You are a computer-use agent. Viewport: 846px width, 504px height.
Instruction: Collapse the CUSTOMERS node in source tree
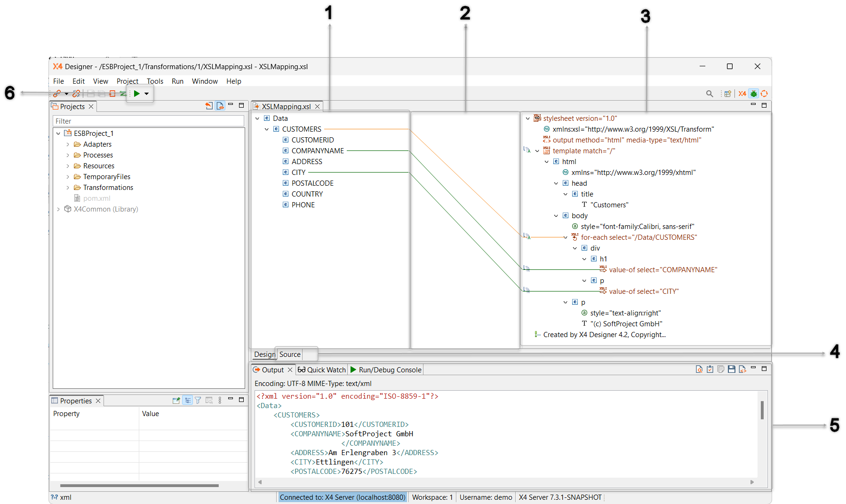click(267, 129)
